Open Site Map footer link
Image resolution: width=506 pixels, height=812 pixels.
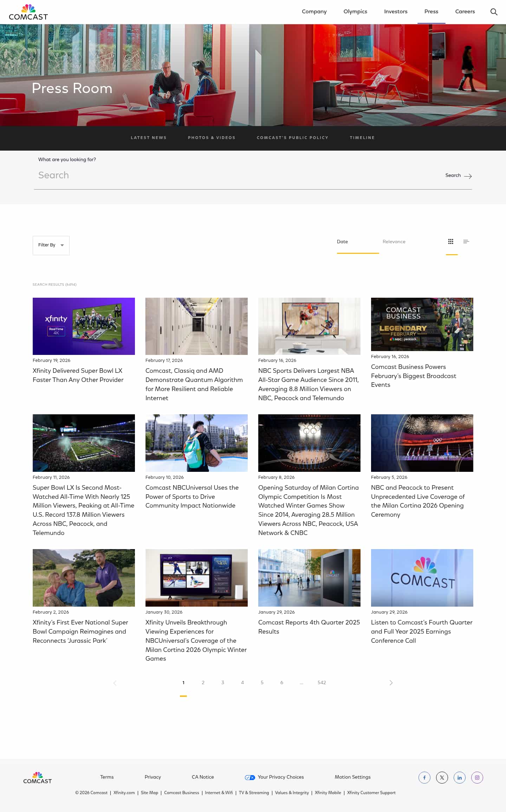[x=149, y=793]
